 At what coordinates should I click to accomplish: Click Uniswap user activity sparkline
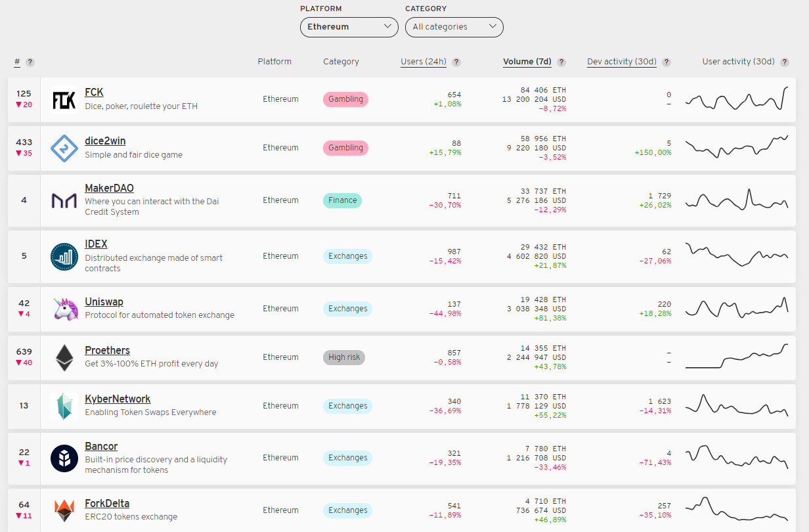click(x=737, y=307)
